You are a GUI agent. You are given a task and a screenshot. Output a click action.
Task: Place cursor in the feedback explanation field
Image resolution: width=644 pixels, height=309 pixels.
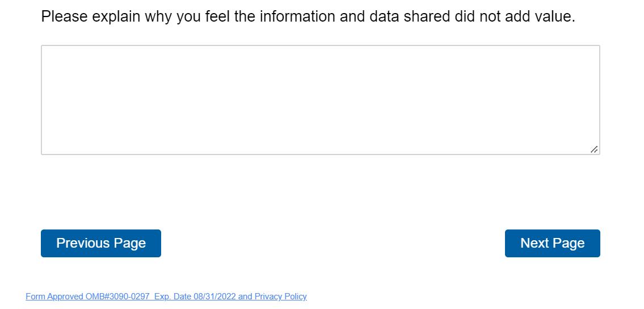[320, 100]
